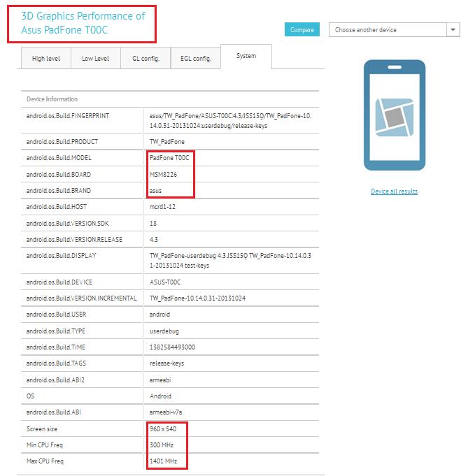This screenshot has height=476, width=461.
Task: Click the 'Max CPU Freq' label
Action: pos(45,461)
